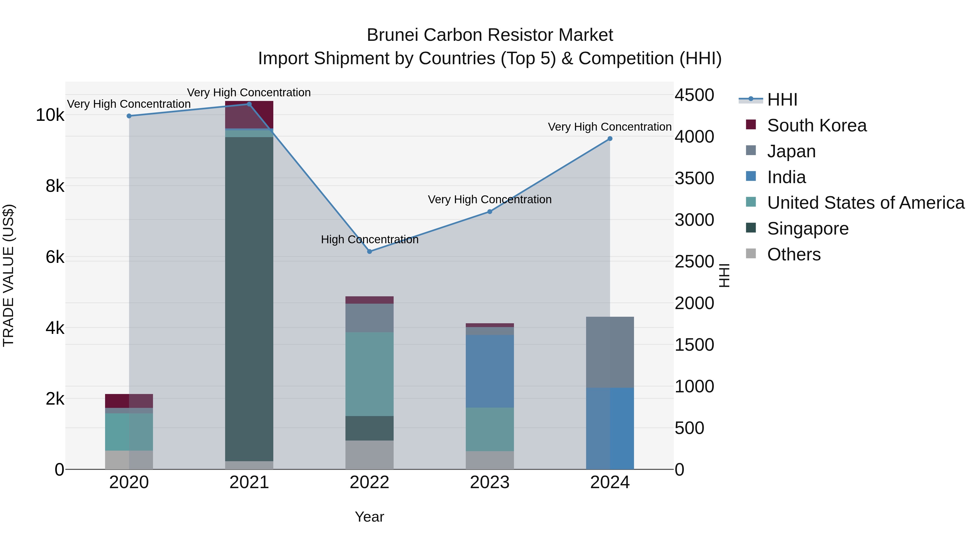
Task: Click the 'High Concentration' annotation for 2022
Action: point(370,239)
